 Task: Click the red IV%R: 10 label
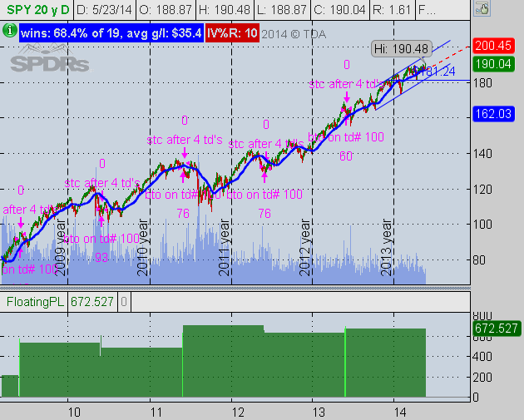(x=232, y=33)
